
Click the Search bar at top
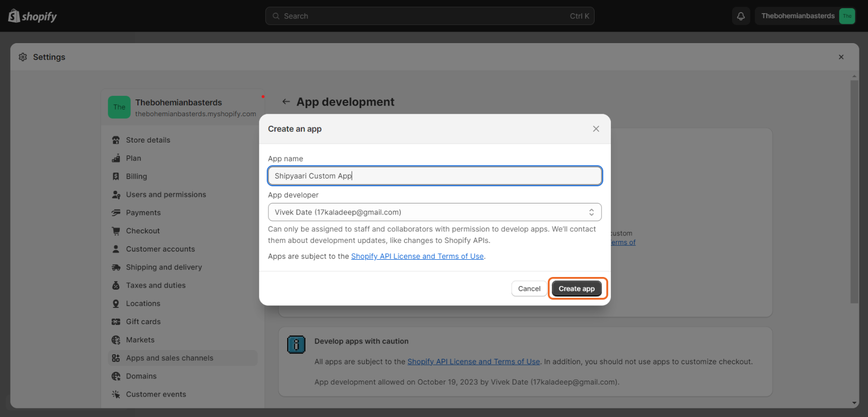(429, 16)
